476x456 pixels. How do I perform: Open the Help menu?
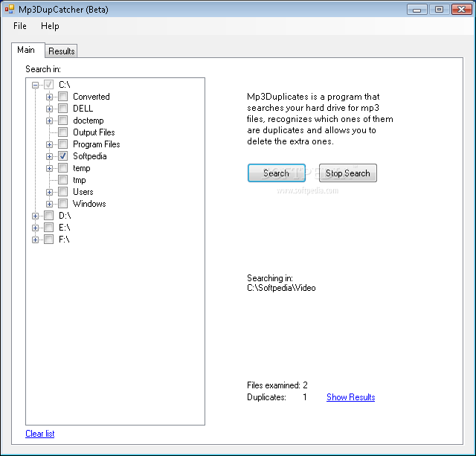click(x=50, y=26)
